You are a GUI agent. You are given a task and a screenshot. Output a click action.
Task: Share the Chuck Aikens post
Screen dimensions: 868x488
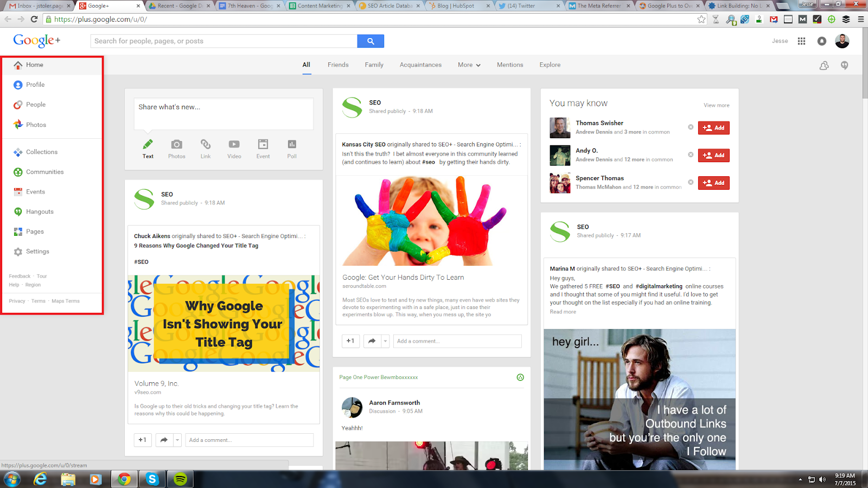pos(164,440)
